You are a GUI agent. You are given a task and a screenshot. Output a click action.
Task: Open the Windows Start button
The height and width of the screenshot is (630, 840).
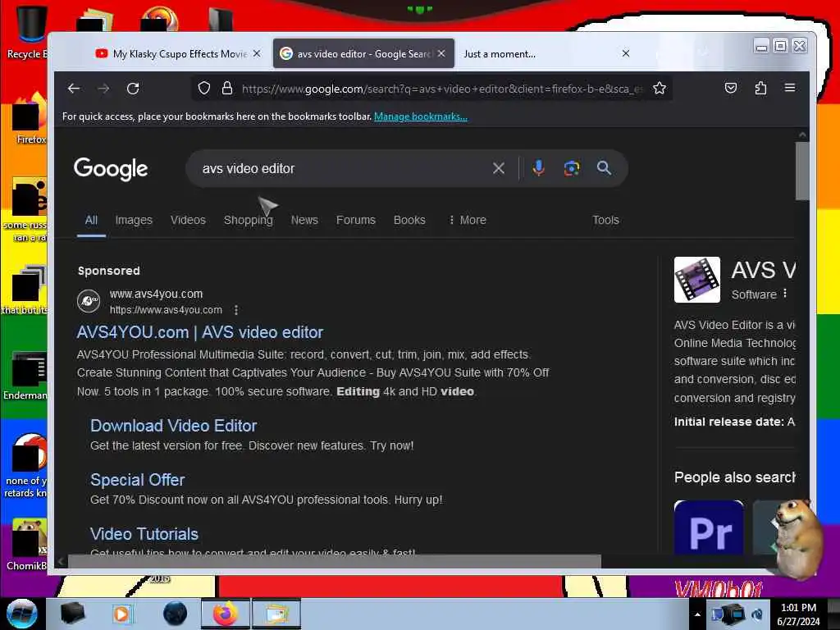22,614
